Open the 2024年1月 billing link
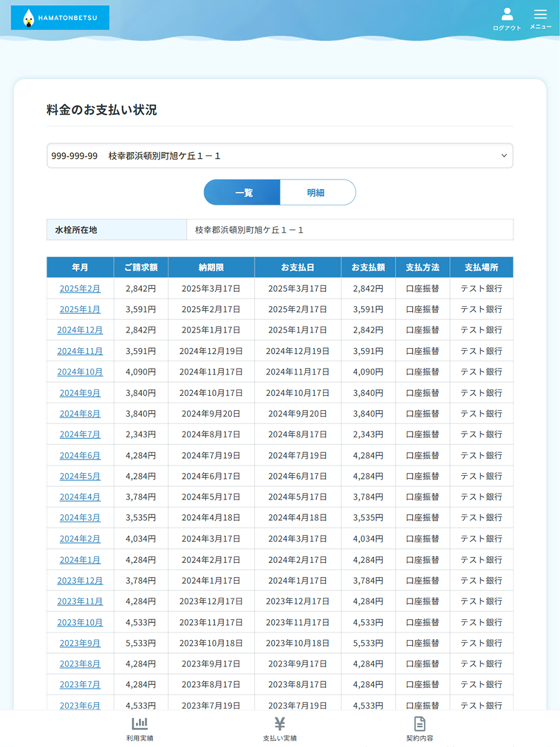The image size is (560, 747). 80,560
